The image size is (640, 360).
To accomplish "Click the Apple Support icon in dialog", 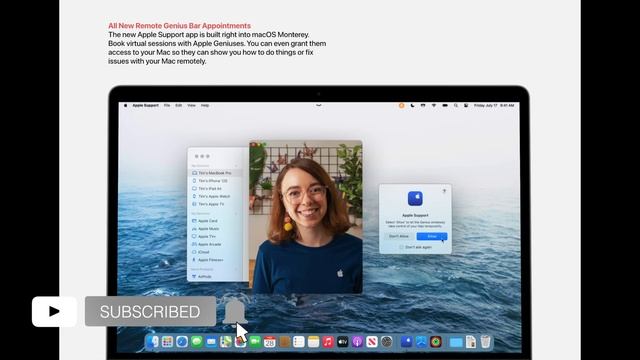I will (415, 199).
